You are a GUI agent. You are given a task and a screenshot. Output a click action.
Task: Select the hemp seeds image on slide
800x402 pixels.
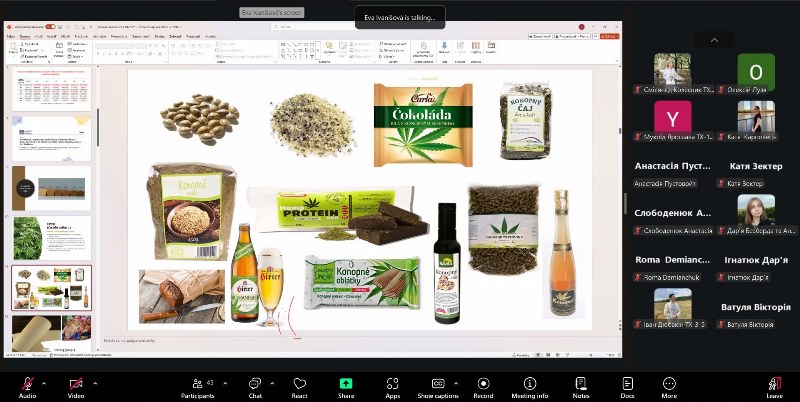[x=199, y=119]
